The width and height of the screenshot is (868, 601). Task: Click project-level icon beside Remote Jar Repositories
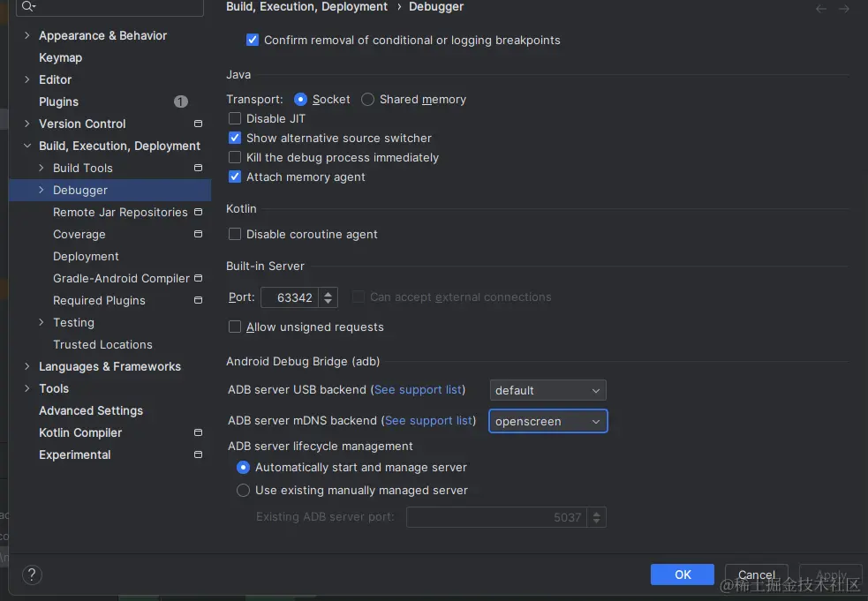[198, 212]
